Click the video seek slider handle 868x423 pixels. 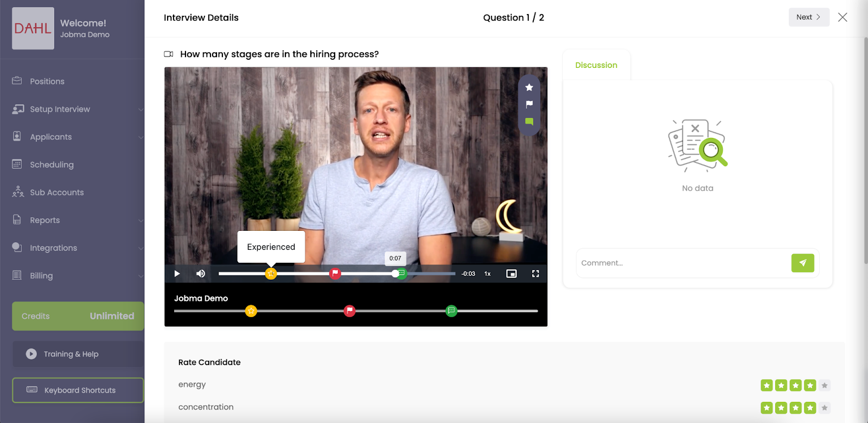point(395,274)
